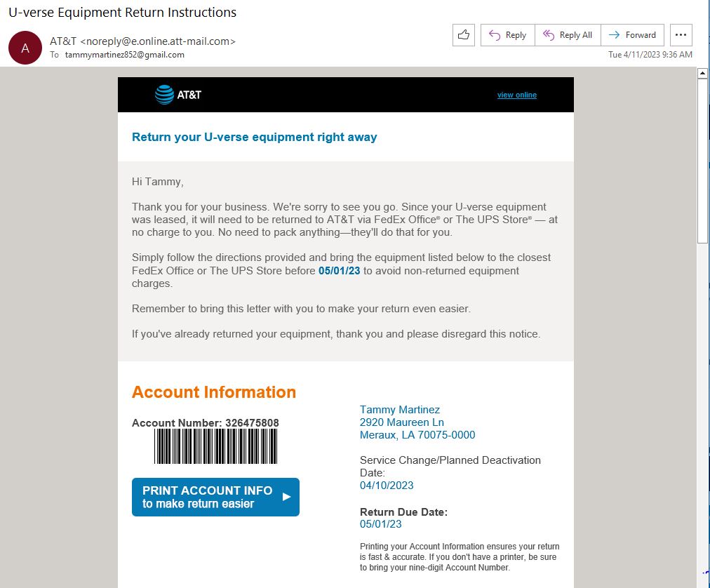Click the Hi Tammy greeting

tap(158, 182)
